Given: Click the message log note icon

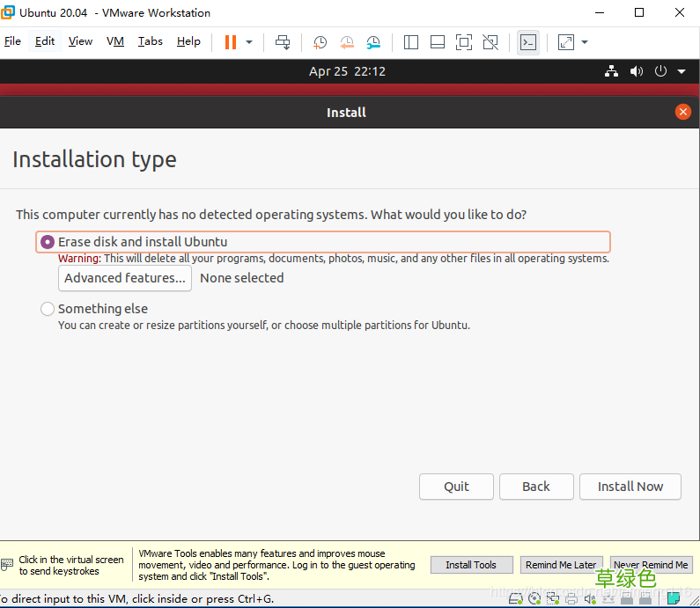Looking at the screenshot, I should [674, 597].
